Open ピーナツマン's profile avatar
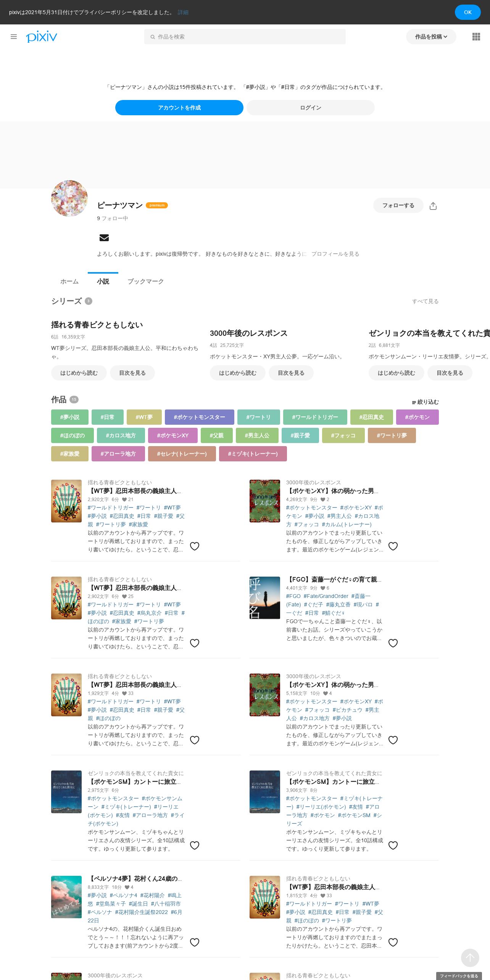 [x=69, y=198]
